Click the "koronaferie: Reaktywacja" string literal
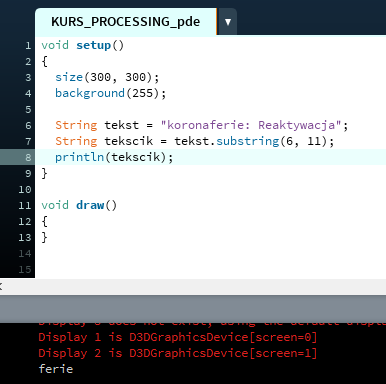Screen dimensions: 386x384 click(x=251, y=125)
